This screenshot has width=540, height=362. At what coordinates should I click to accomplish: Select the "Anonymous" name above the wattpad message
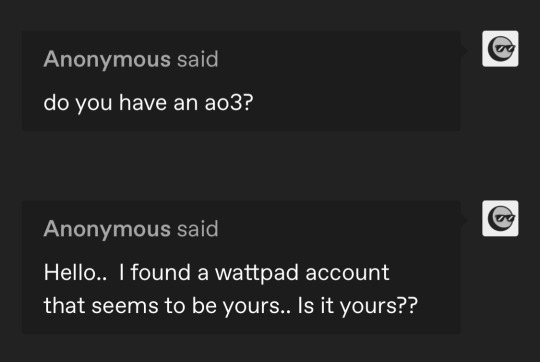tap(107, 229)
